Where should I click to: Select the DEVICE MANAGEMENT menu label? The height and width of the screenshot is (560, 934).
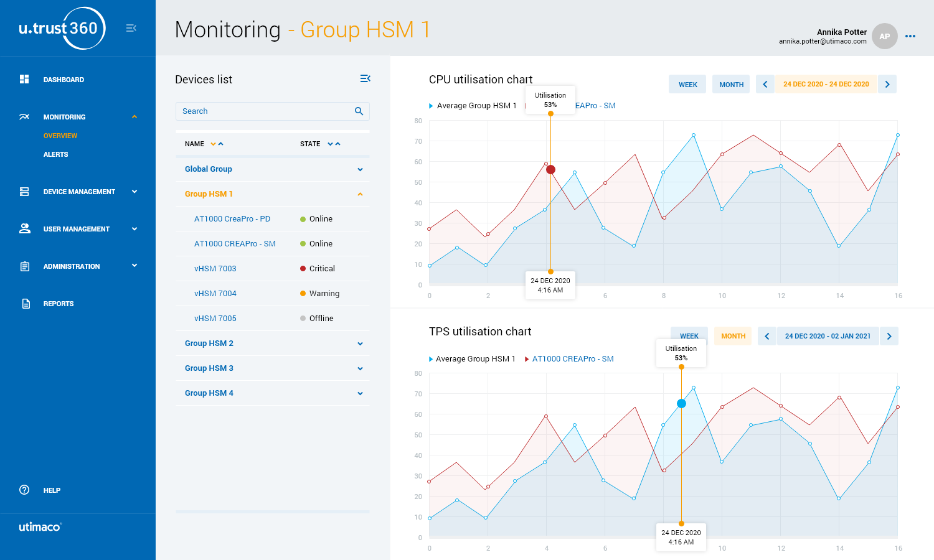pos(79,192)
